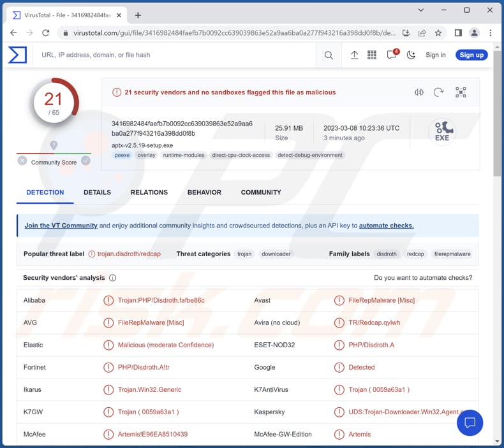
Task: Open browser tab search chevron
Action: point(421,10)
